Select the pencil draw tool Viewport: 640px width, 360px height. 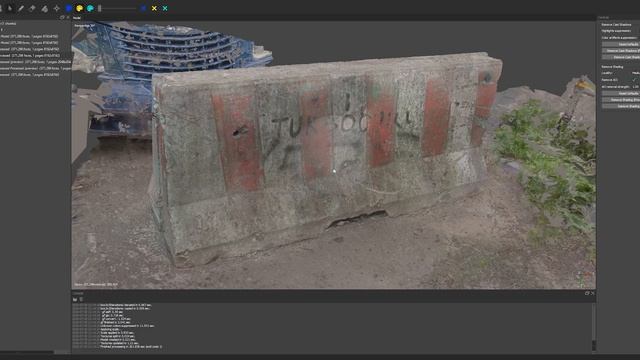(x=21, y=8)
